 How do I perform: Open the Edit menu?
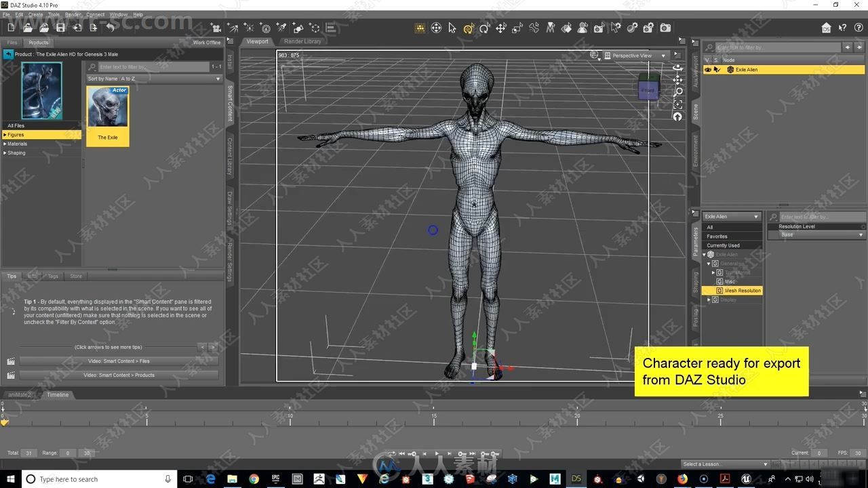19,14
